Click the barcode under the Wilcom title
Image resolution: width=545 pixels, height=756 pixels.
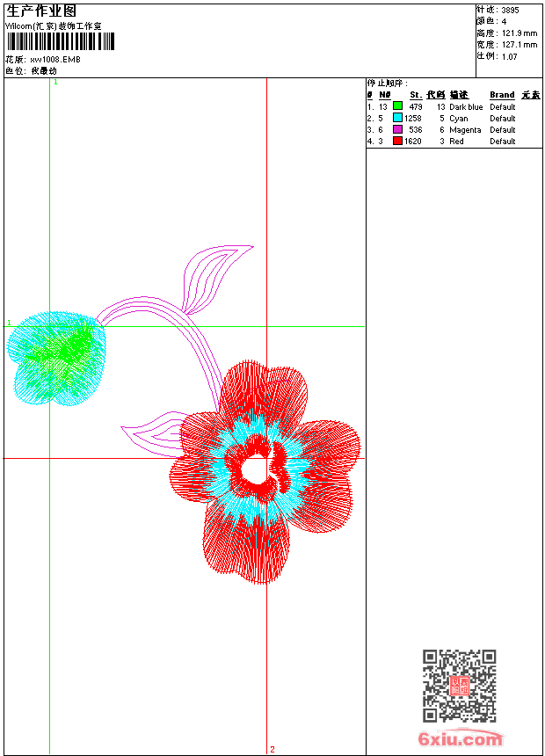60,42
